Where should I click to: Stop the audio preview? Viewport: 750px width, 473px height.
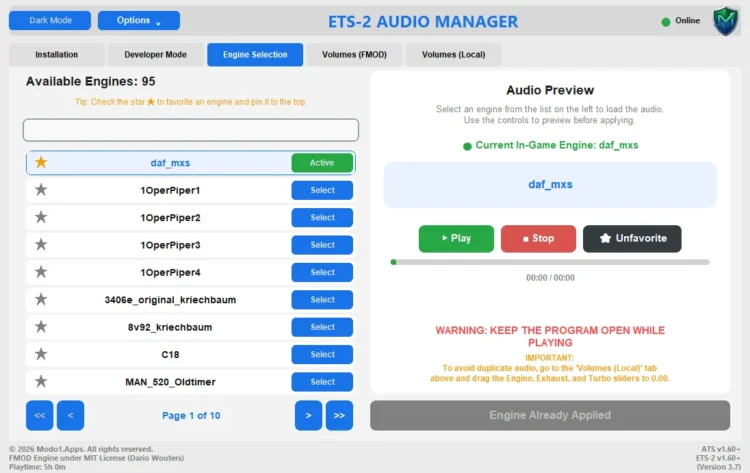click(x=538, y=238)
